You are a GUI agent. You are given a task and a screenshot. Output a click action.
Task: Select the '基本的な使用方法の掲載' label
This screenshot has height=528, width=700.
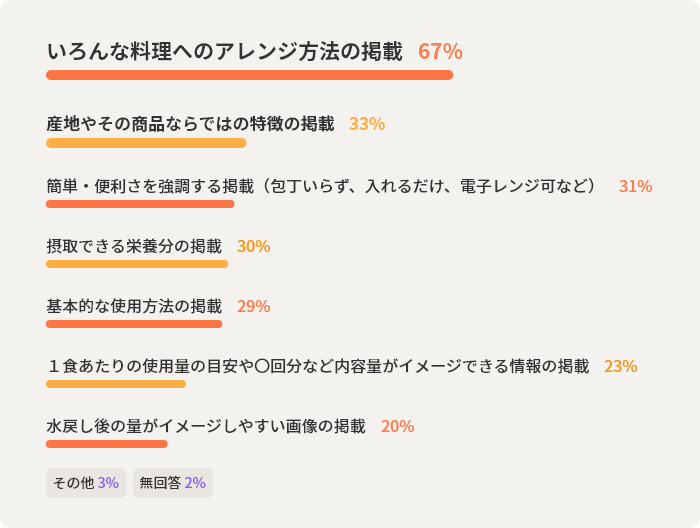pyautogui.click(x=134, y=306)
